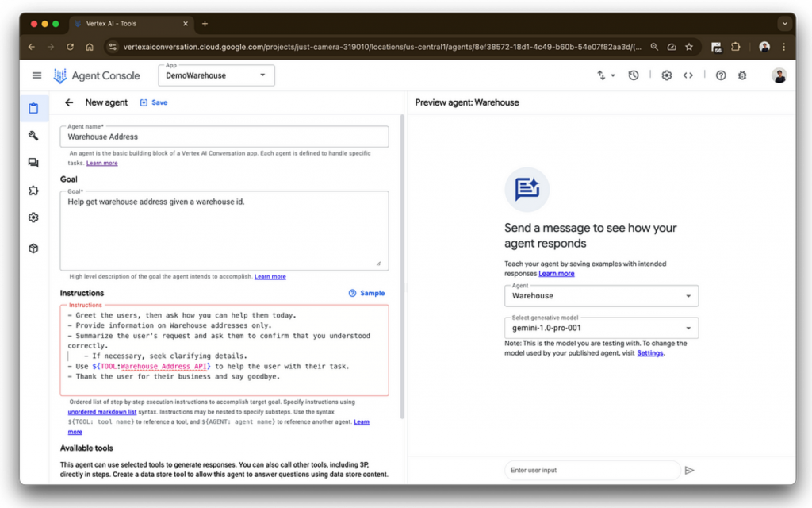
Task: Open the Settings link in preview note
Action: click(650, 353)
